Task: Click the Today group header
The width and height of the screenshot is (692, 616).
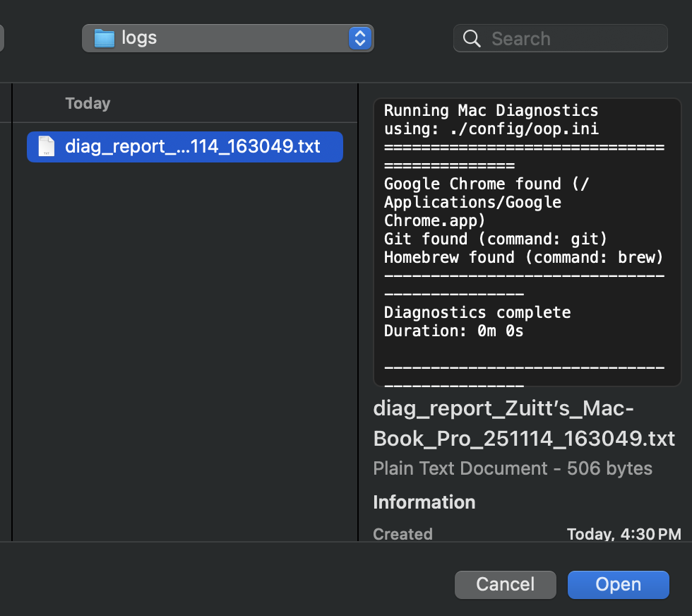Action: point(88,103)
